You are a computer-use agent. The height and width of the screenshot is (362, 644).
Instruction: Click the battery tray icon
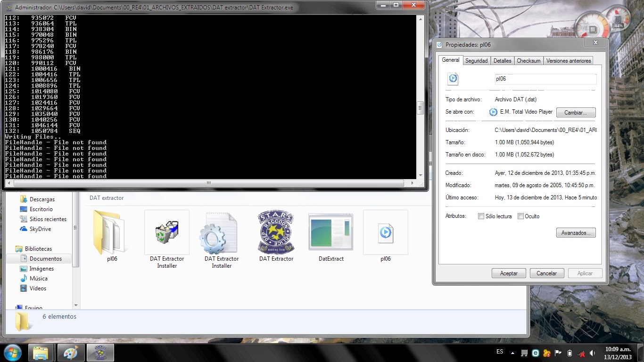click(570, 353)
